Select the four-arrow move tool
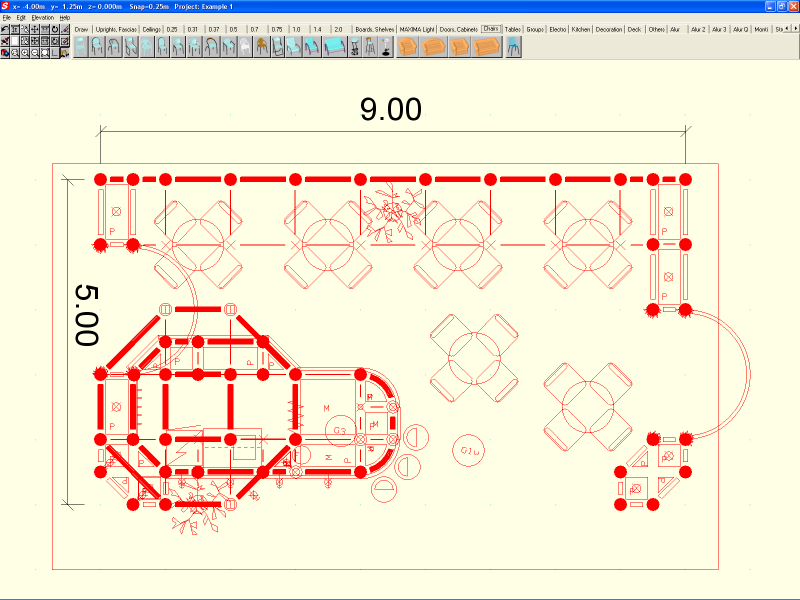This screenshot has width=800, height=600. click(x=35, y=29)
